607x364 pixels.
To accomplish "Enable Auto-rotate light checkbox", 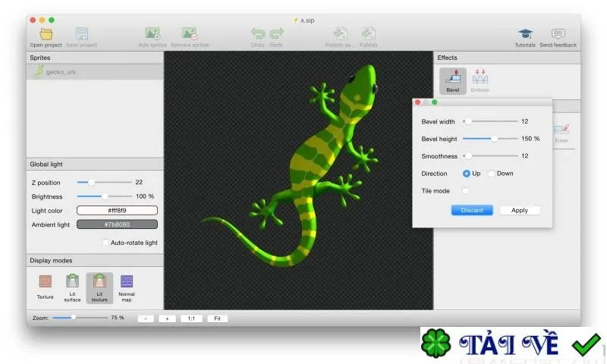I will click(x=105, y=243).
